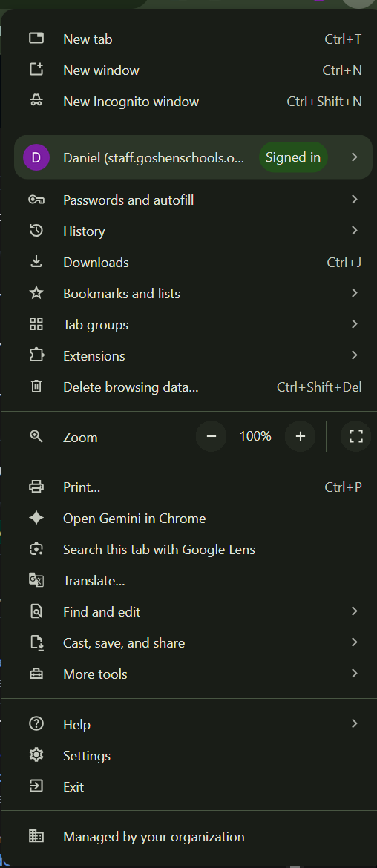Expand the Help submenu chevron
This screenshot has width=377, height=868.
(x=355, y=723)
